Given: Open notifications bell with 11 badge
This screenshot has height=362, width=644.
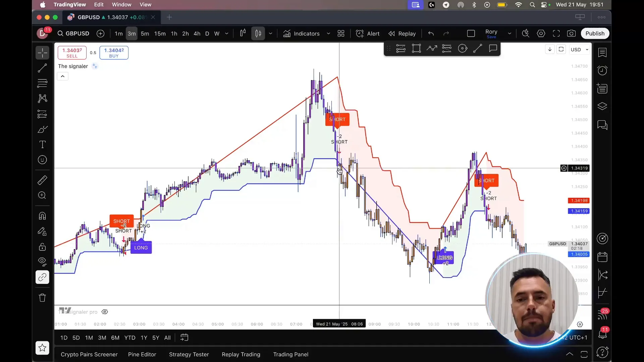Looking at the screenshot, I should (602, 333).
